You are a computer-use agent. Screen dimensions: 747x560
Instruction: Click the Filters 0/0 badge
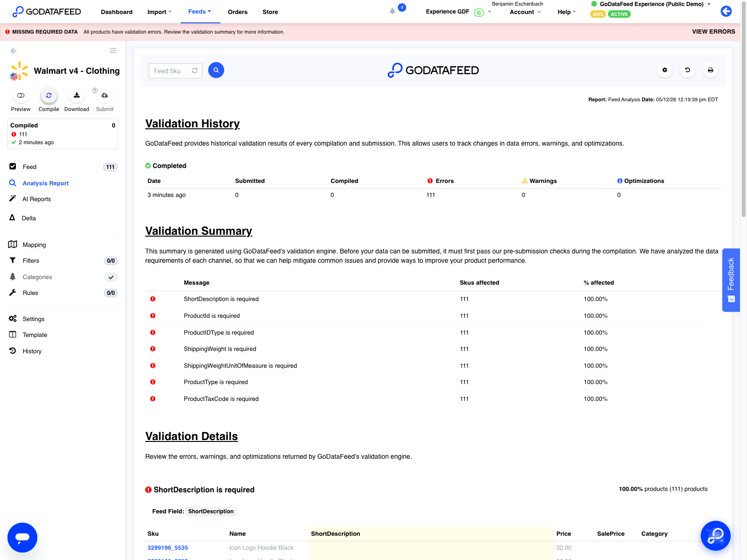(111, 261)
